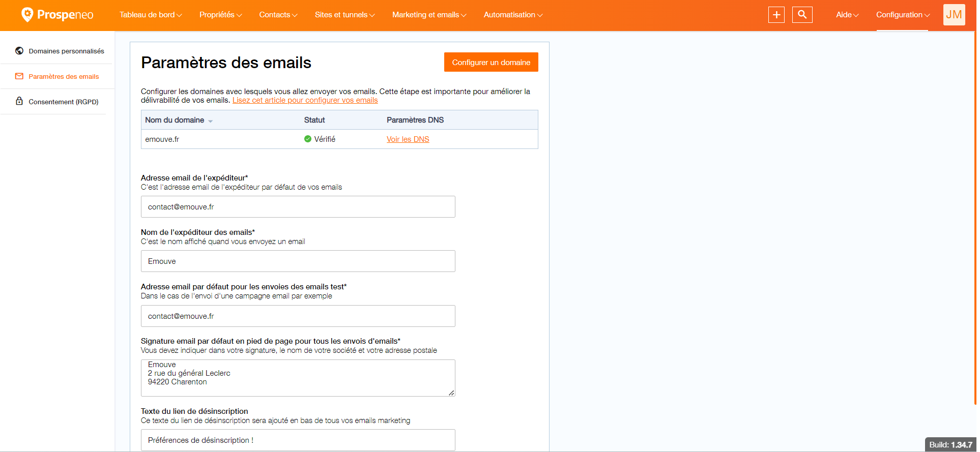Sort by Nom du domaine column arrow
The image size is (980, 452).
point(210,121)
